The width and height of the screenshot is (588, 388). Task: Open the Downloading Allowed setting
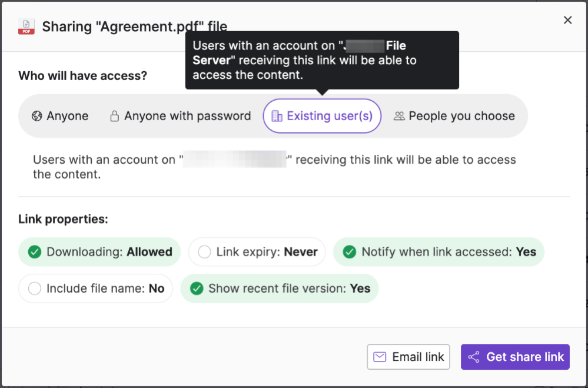point(99,251)
